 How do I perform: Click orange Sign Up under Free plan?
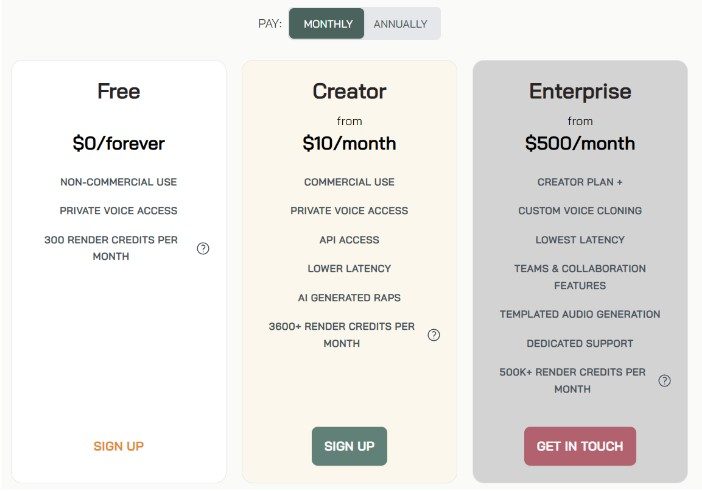(118, 446)
